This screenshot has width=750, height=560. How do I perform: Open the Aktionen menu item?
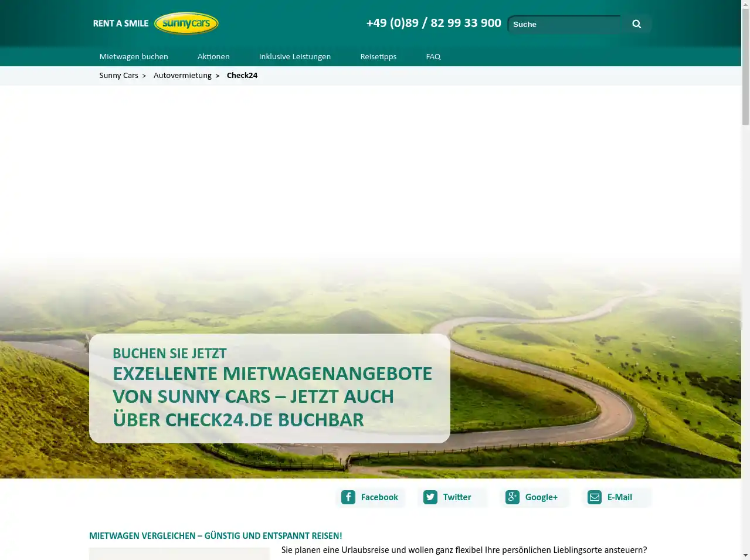click(x=213, y=57)
